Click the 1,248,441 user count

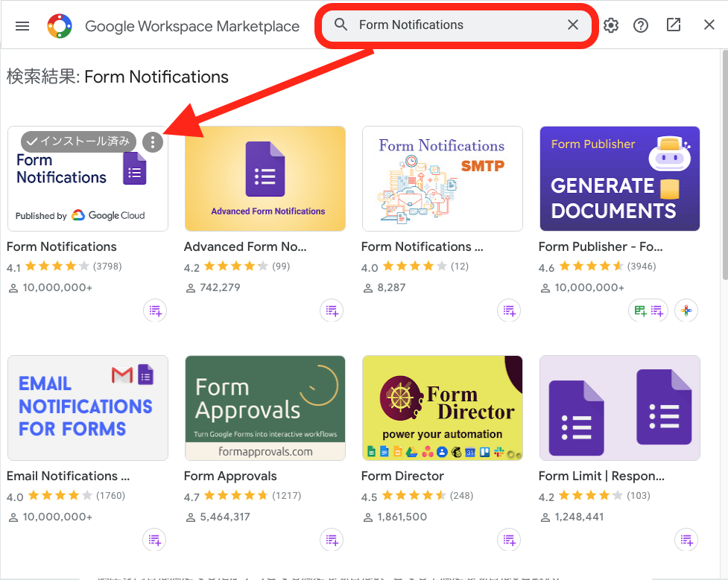[580, 517]
